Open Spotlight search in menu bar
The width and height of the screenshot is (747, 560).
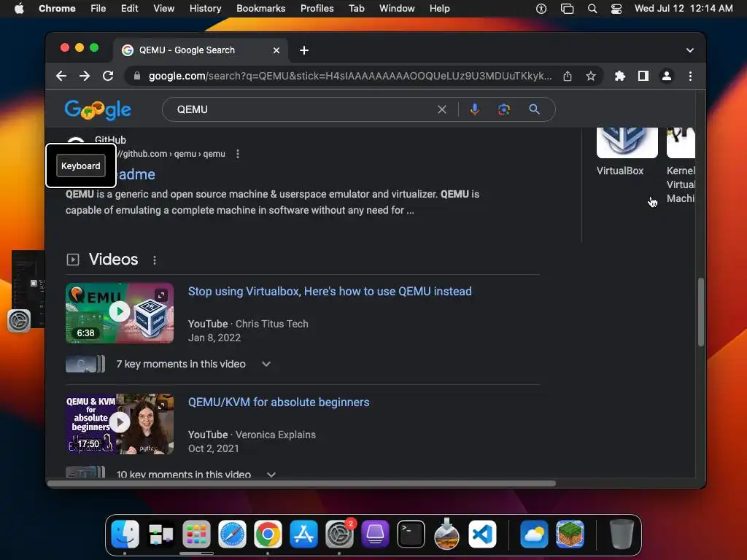pyautogui.click(x=592, y=9)
